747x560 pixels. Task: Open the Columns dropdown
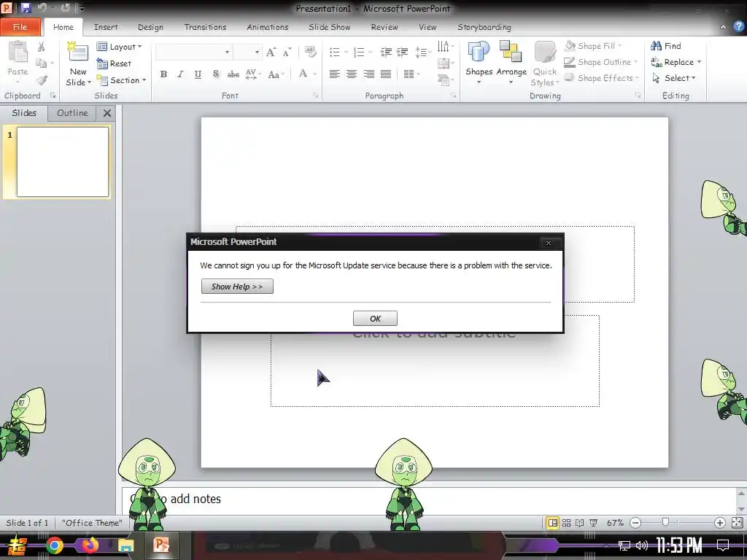pyautogui.click(x=411, y=74)
